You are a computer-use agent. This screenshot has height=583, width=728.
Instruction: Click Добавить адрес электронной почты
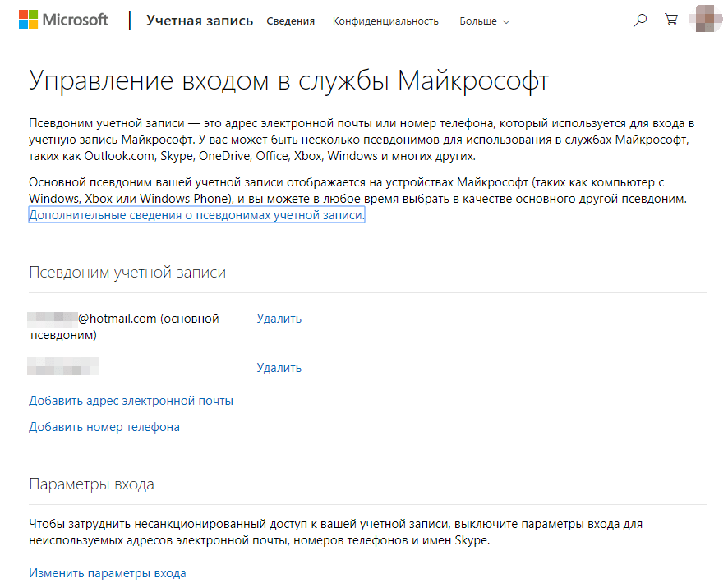point(131,401)
